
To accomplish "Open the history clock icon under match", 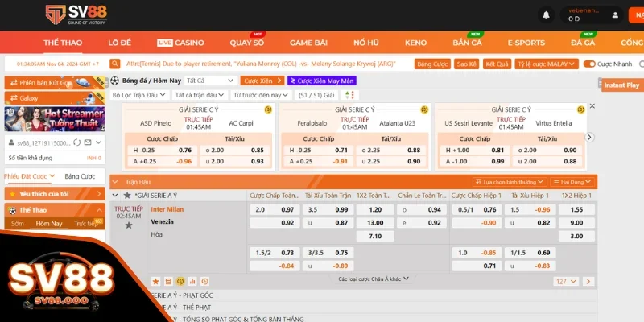I will 204,281.
